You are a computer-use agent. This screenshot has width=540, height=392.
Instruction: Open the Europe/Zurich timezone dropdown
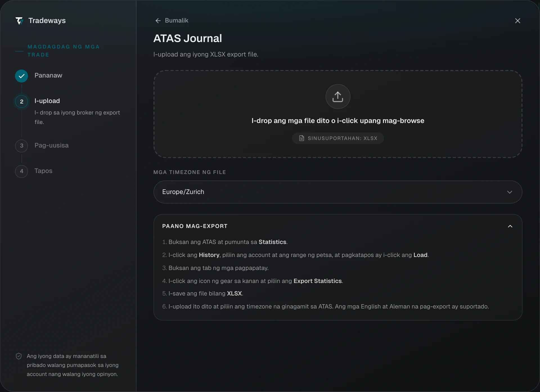(338, 192)
